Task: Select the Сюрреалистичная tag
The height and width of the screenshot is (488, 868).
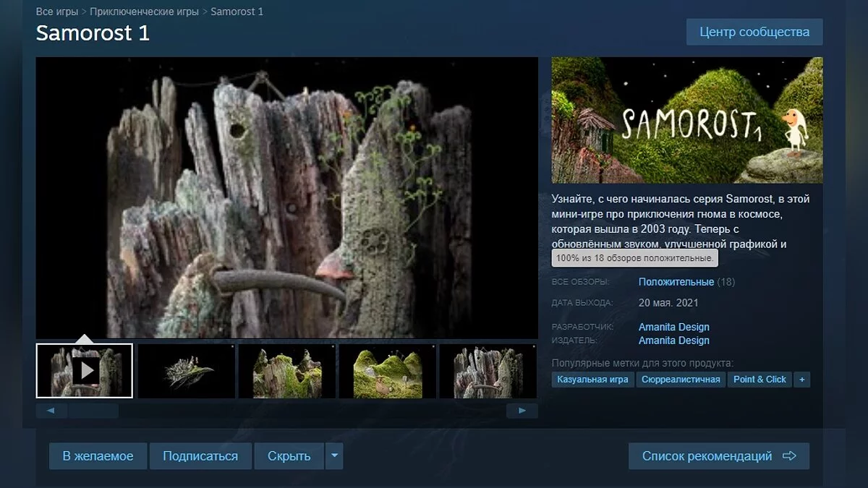Action: (681, 380)
